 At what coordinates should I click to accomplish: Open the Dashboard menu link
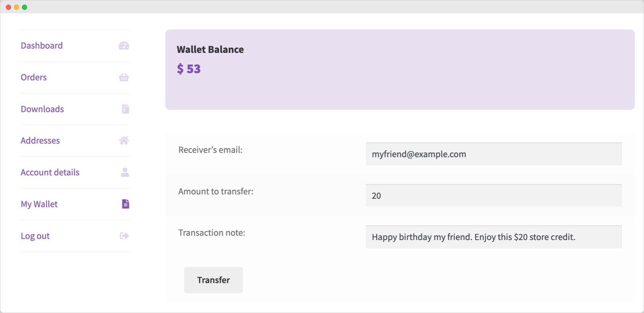click(x=42, y=45)
